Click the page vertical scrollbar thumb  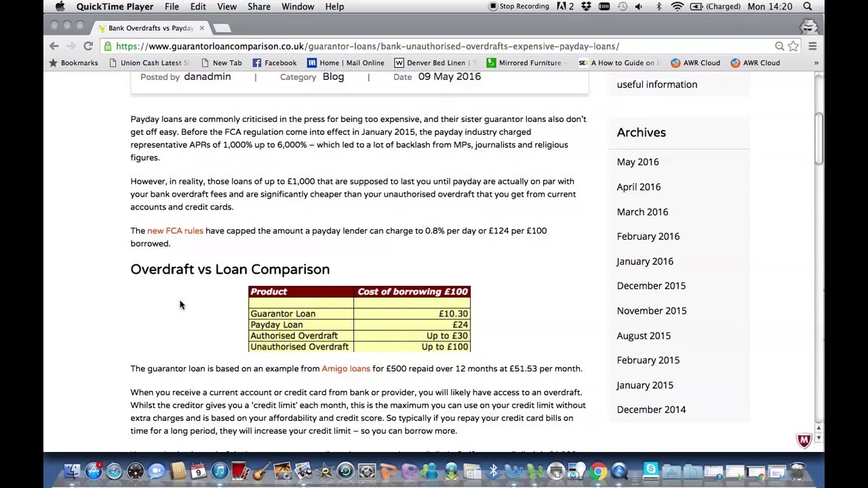818,139
